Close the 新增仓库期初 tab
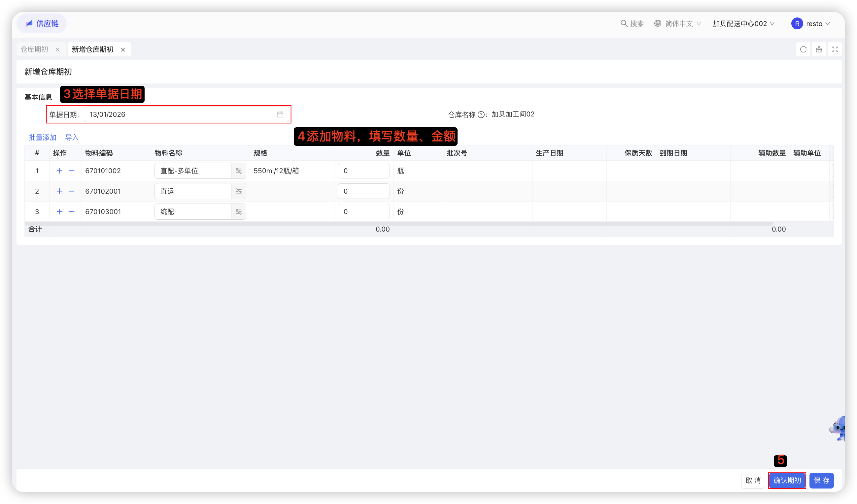This screenshot has height=504, width=857. pos(123,49)
